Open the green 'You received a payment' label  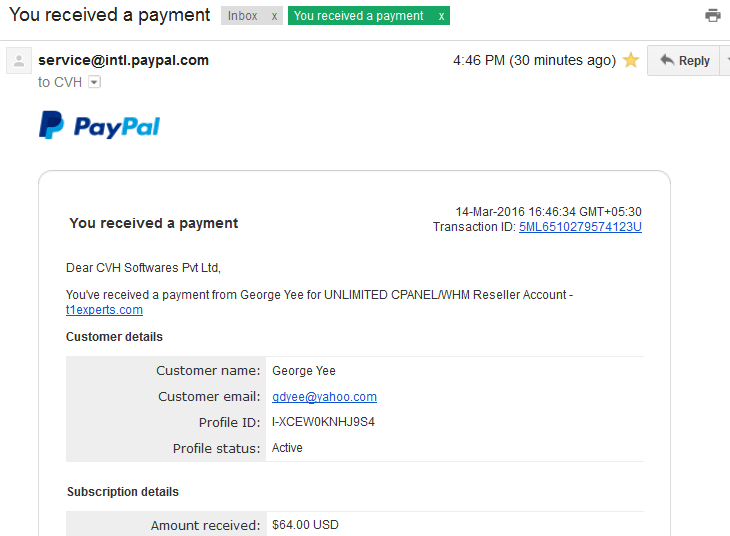click(358, 16)
